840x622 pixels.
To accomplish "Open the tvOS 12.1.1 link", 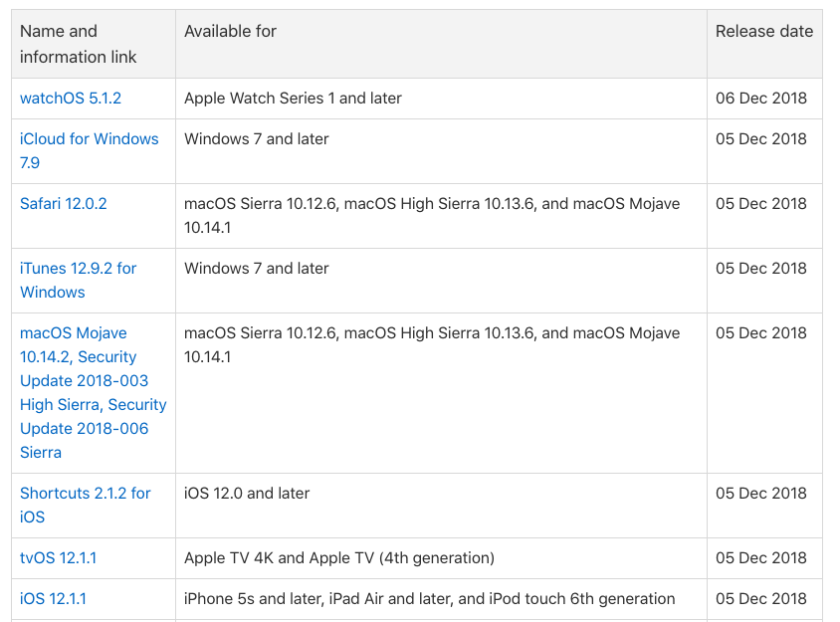I will 59,557.
